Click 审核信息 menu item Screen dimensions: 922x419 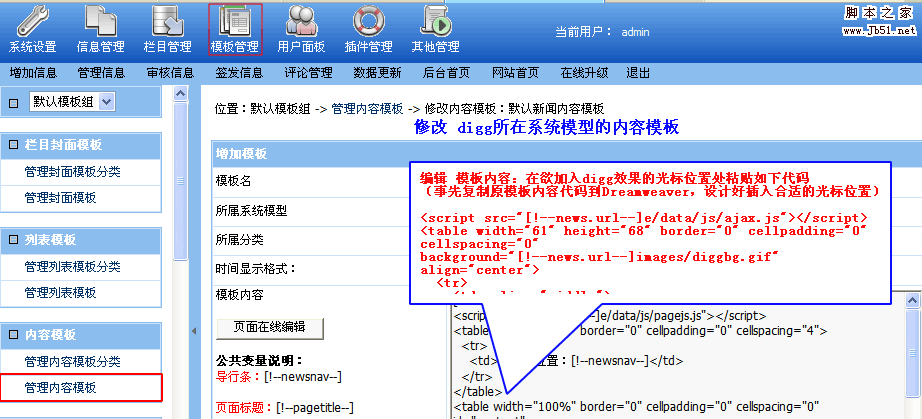pyautogui.click(x=171, y=73)
